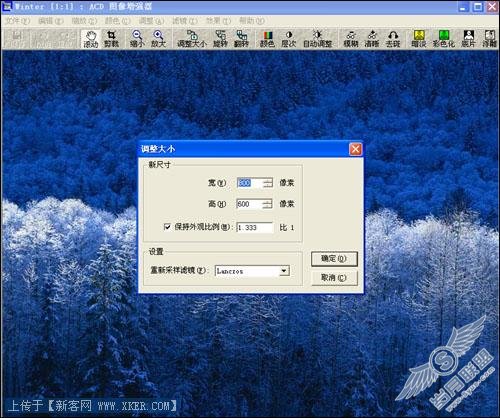This screenshot has height=418, width=500.
Task: Click the height spinner arrows
Action: [x=268, y=204]
